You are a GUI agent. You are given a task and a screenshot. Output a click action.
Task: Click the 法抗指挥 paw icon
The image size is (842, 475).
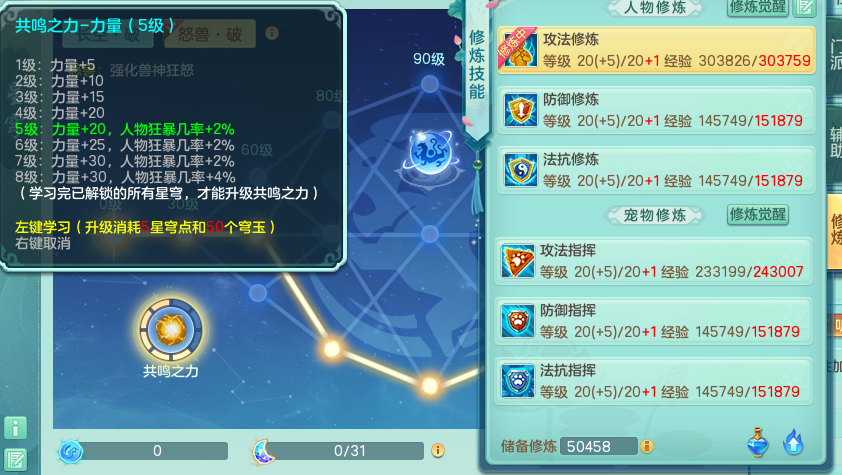point(517,381)
